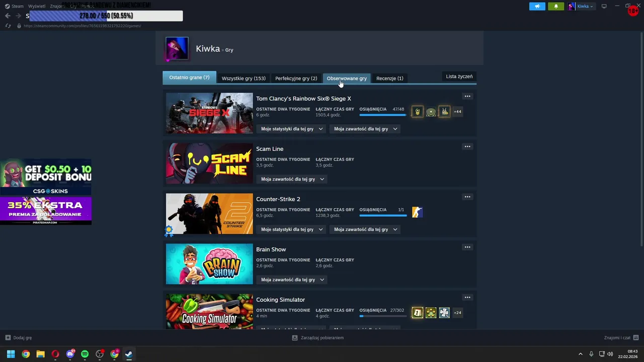Open Steam announcements megaphone button
The image size is (644, 362).
[x=537, y=7]
